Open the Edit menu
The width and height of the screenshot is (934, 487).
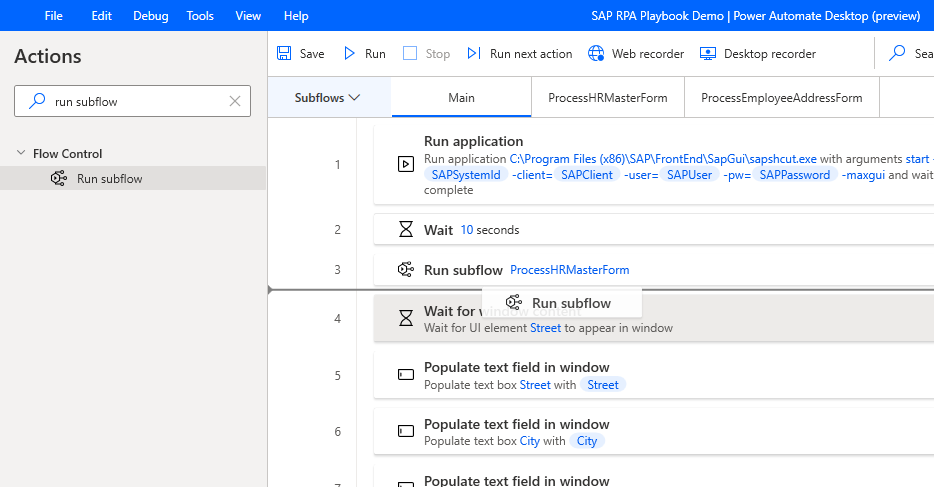[101, 16]
